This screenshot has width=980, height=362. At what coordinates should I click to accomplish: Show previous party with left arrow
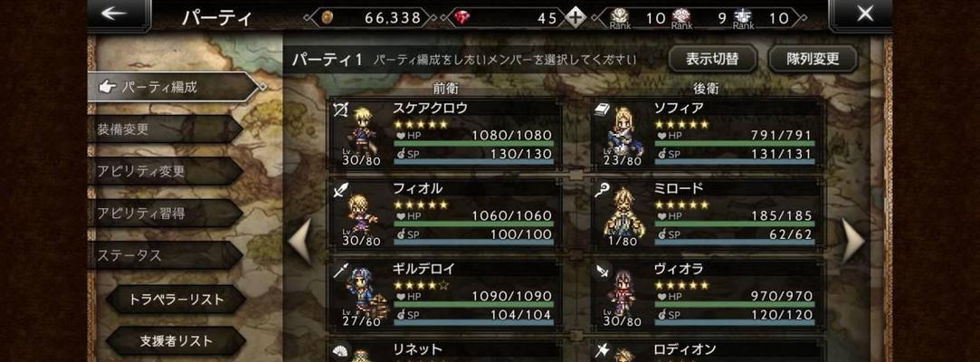[x=300, y=242]
